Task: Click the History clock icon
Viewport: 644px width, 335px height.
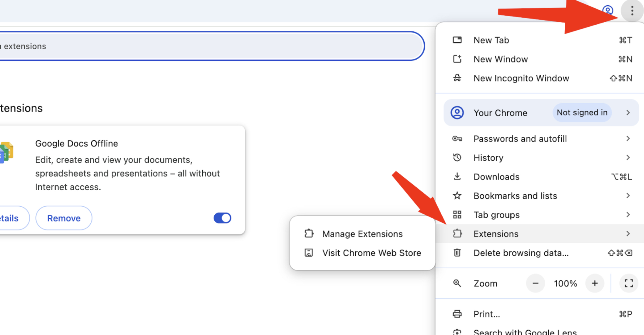Action: 457,158
